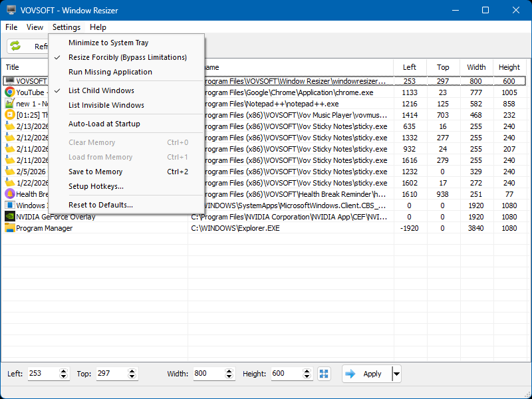
Task: Enable List Invisible Windows option
Action: (106, 105)
